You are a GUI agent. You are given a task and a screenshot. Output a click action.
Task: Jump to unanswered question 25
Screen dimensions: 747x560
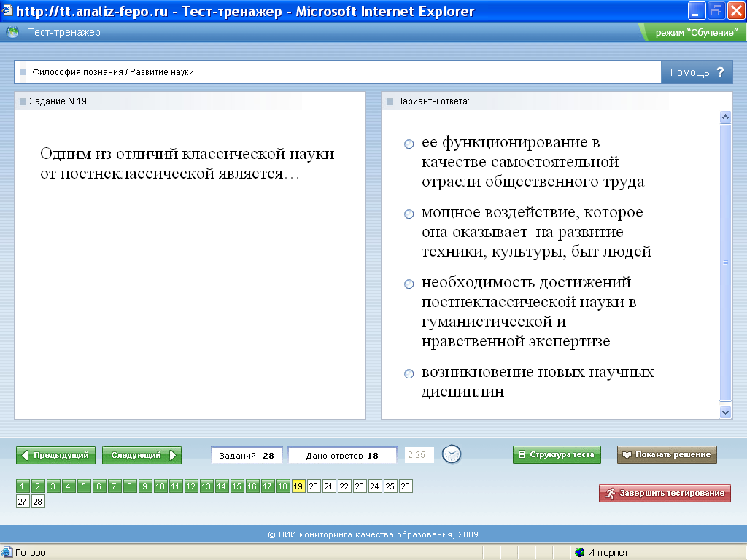click(x=390, y=486)
